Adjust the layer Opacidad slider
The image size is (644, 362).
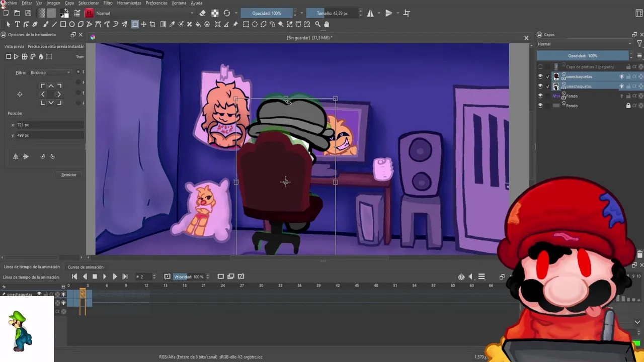[x=583, y=56]
